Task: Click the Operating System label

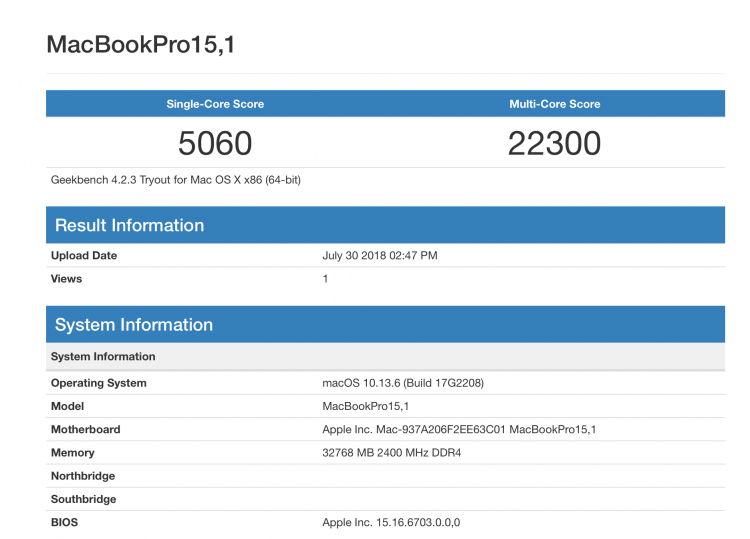Action: click(x=99, y=383)
